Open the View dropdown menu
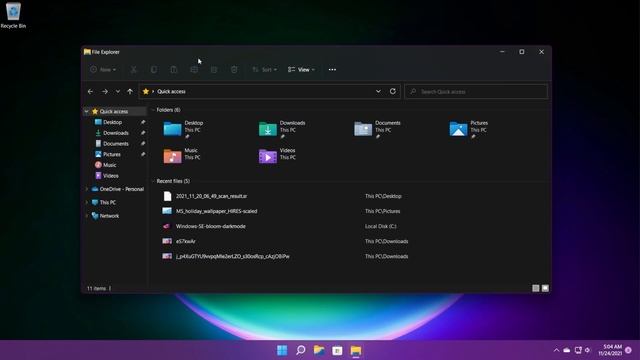 point(301,70)
